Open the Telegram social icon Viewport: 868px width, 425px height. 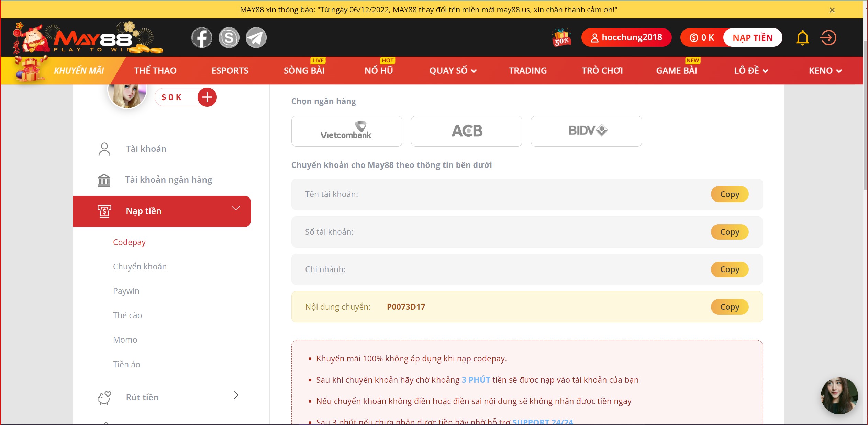click(x=256, y=38)
